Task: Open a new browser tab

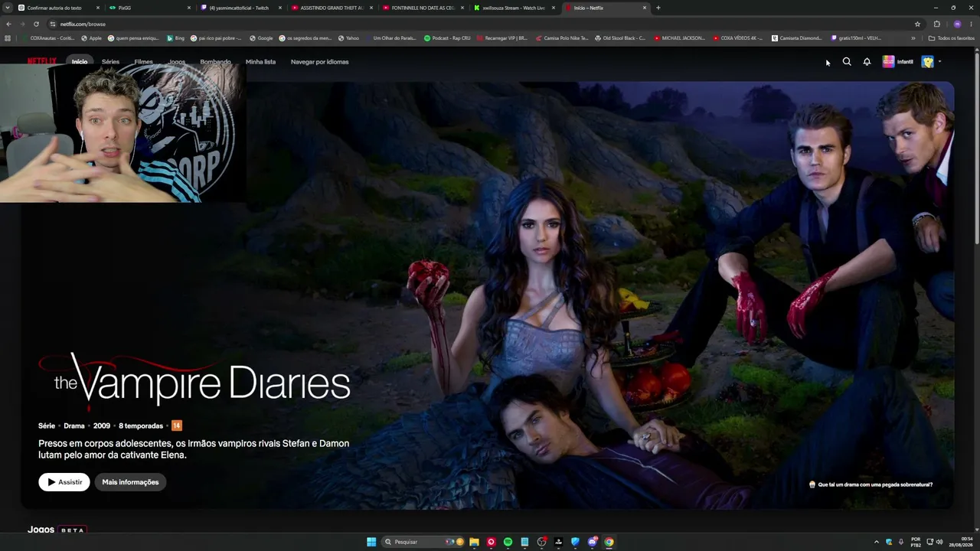Action: point(658,8)
